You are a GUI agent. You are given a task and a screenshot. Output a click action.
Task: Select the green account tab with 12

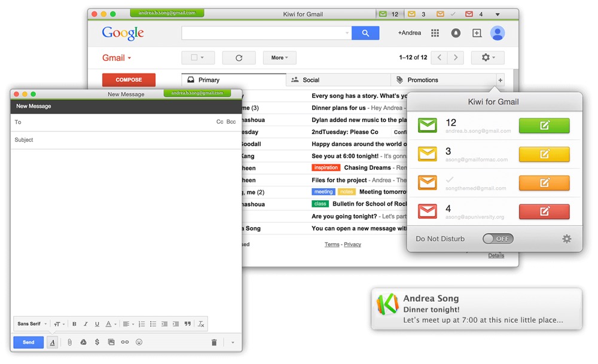click(x=389, y=14)
